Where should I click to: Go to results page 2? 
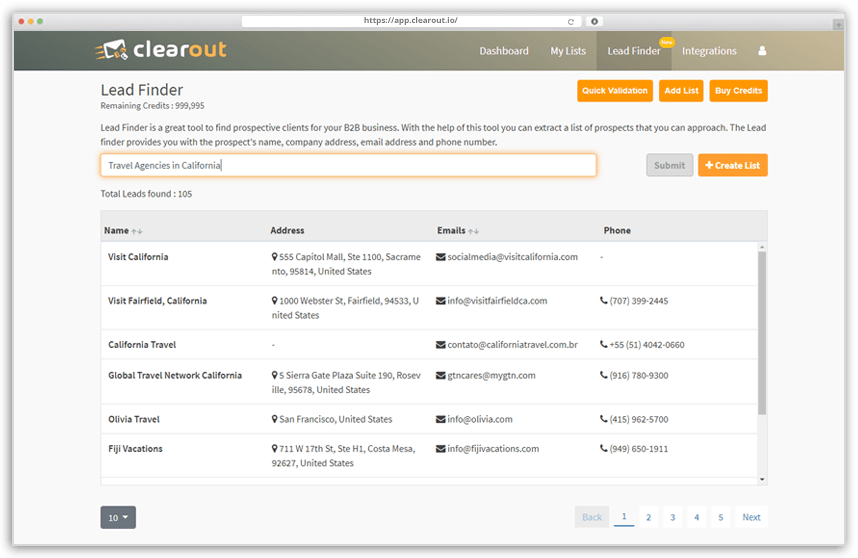648,517
